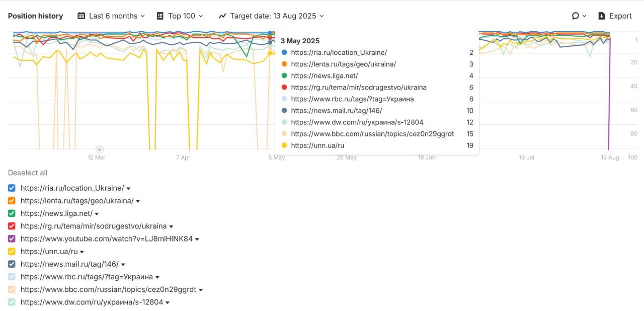This screenshot has width=644, height=311.
Task: Uncheck the ria.ru/location_Ukraine checkbox
Action: tap(12, 188)
